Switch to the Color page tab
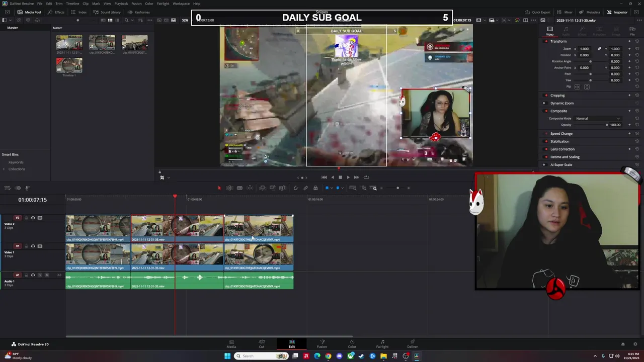644x362 pixels. coord(352,344)
